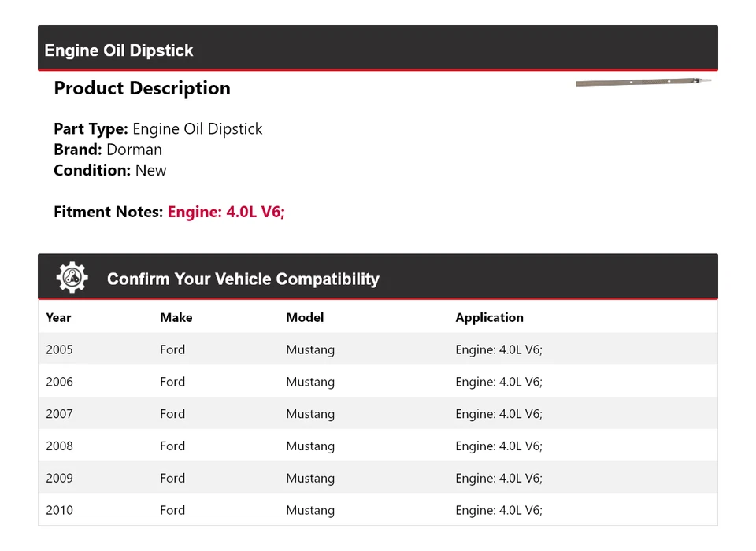756x551 pixels.
Task: Click the gear icon beside Confirm Your Vehicle Compatibility
Action: click(72, 278)
